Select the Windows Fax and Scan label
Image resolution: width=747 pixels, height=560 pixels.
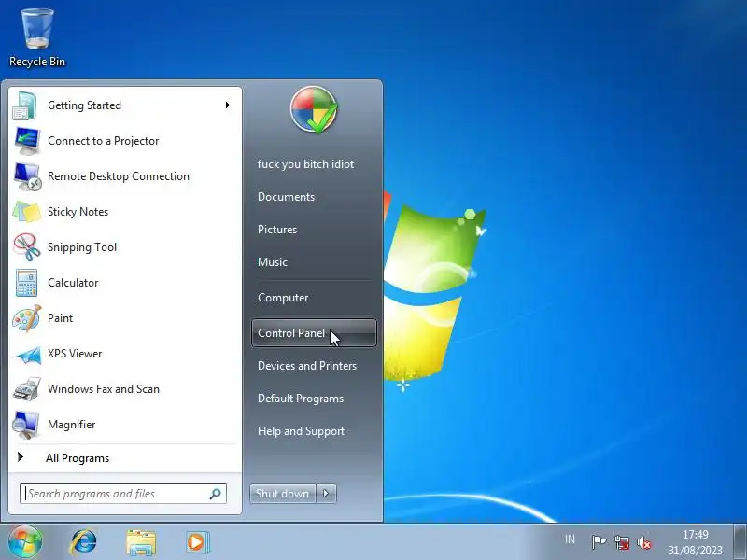(x=104, y=389)
